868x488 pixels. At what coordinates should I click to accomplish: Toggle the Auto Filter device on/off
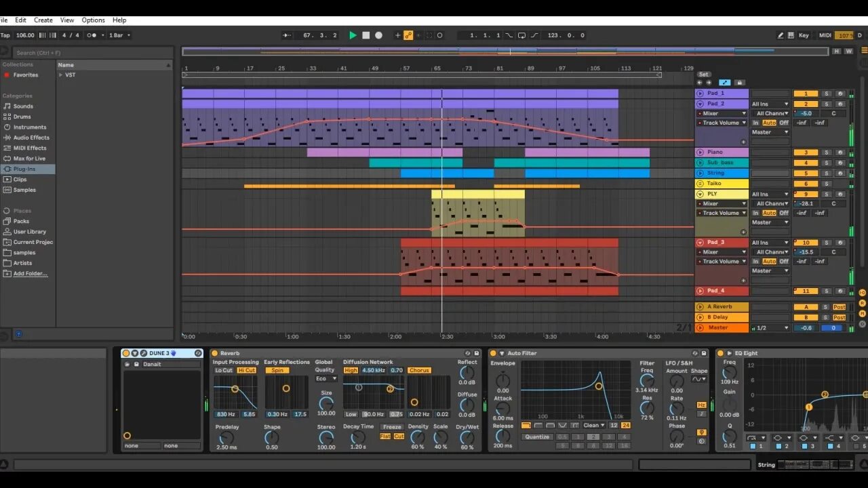[493, 353]
